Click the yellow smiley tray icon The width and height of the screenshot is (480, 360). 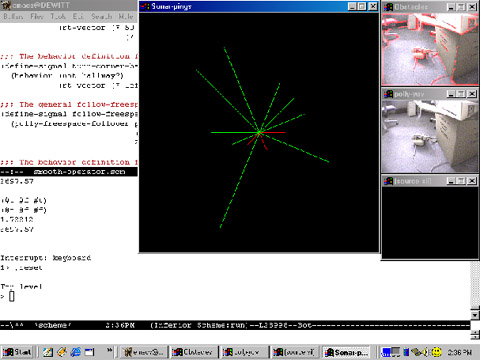pyautogui.click(x=436, y=352)
